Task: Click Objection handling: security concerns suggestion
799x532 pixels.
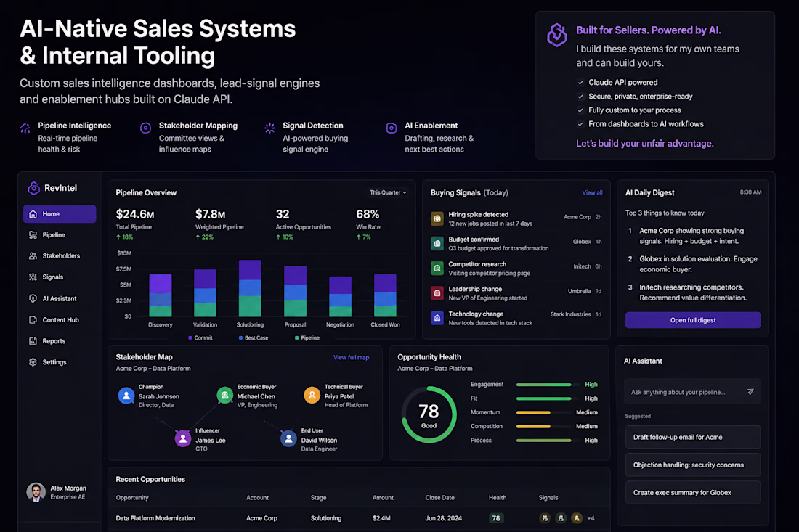Action: [x=693, y=465]
